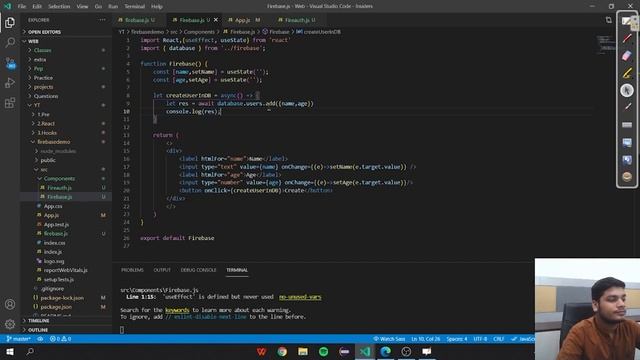Click the errors and warnings count in status bar

tap(60, 339)
